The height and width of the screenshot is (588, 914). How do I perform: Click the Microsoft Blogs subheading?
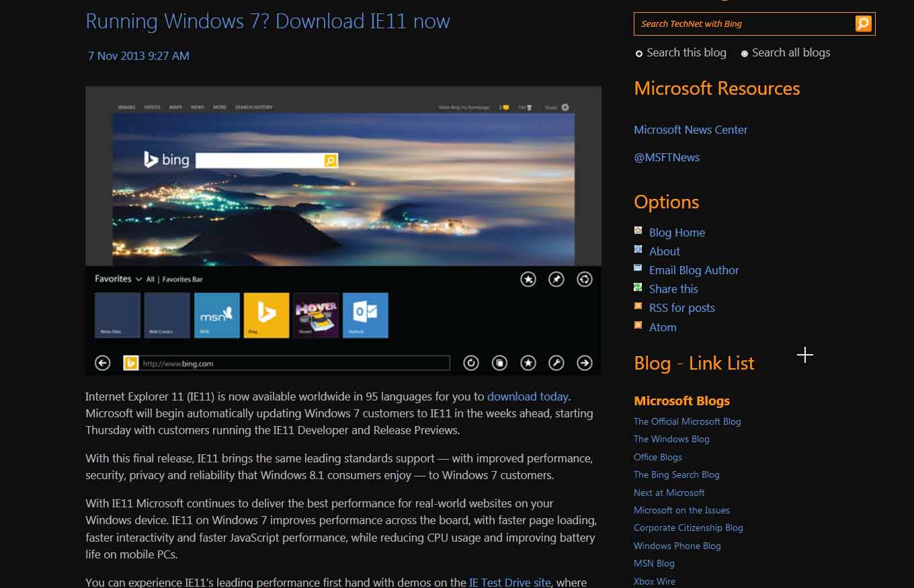(x=681, y=401)
